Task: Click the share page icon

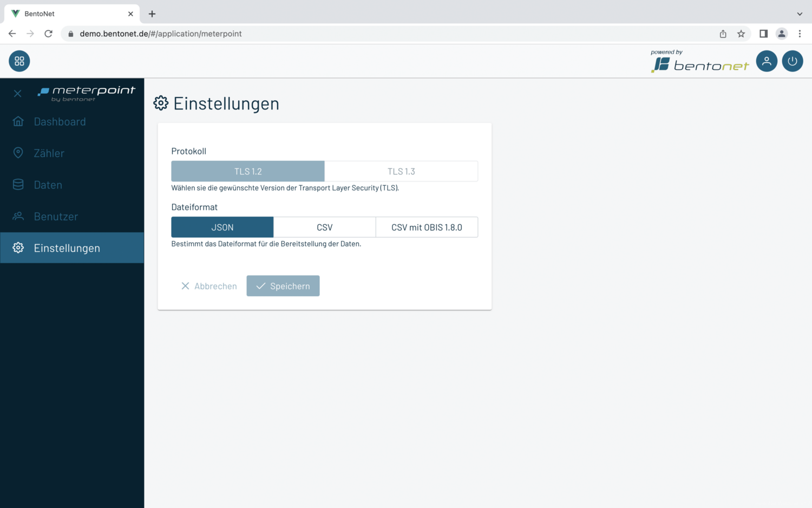Action: (723, 34)
